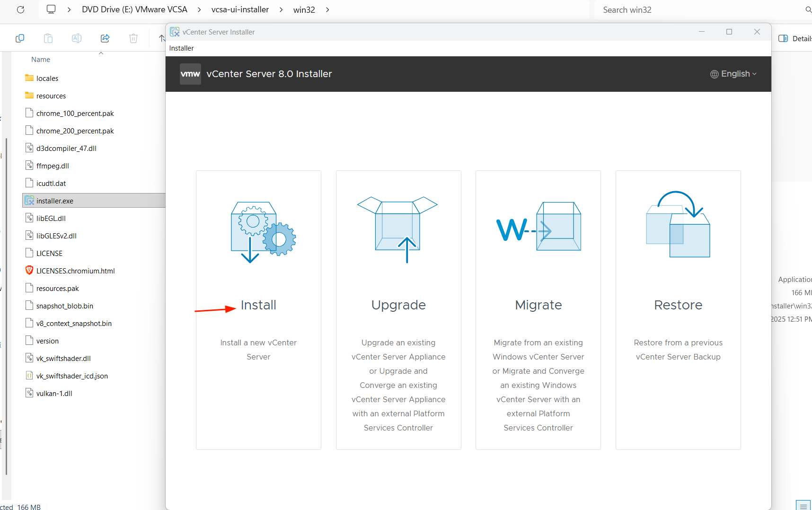Click the resources folder icon
This screenshot has width=812, height=510.
[x=29, y=96]
